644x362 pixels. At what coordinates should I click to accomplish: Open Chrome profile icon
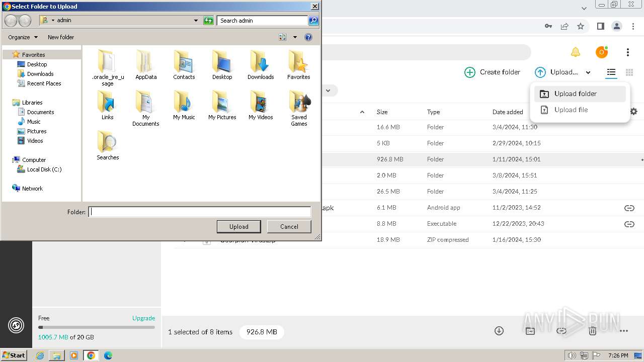616,26
